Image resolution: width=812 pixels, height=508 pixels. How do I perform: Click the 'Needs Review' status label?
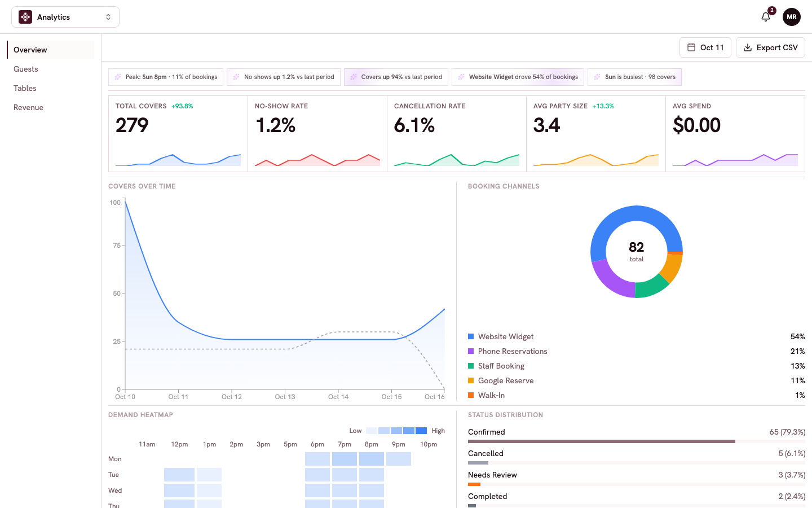(x=492, y=475)
